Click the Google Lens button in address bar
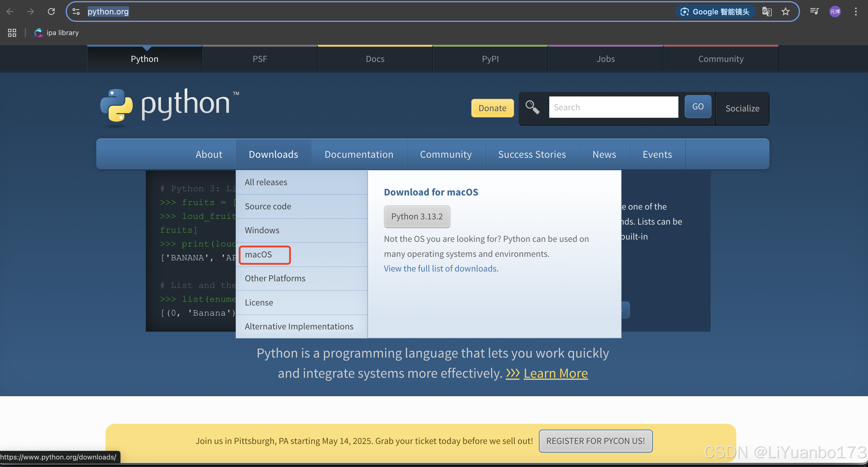The height and width of the screenshot is (467, 868). click(715, 12)
